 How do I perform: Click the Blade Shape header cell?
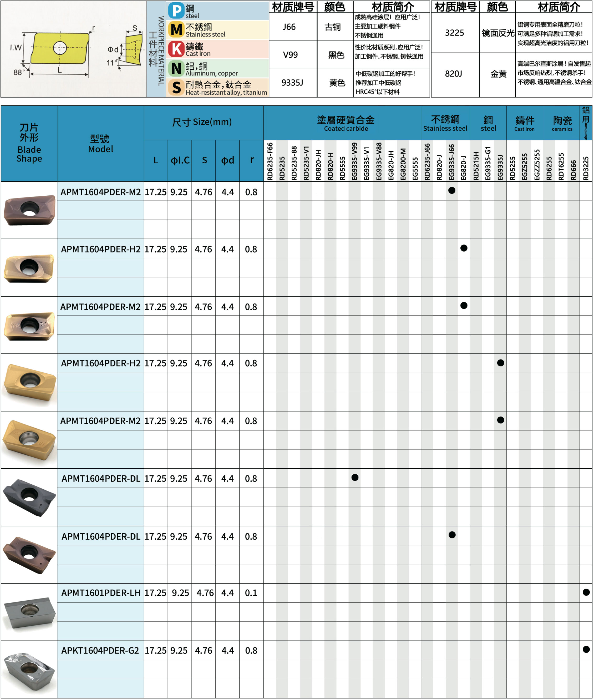tap(29, 143)
